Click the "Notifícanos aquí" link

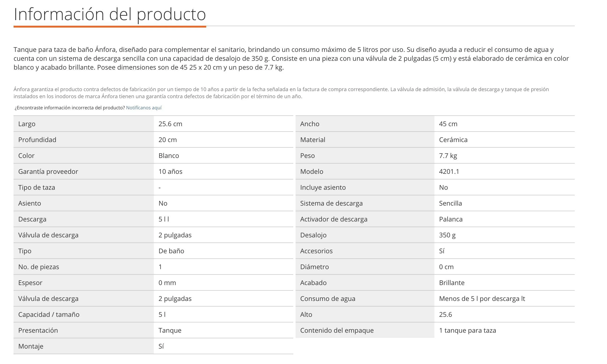(144, 108)
